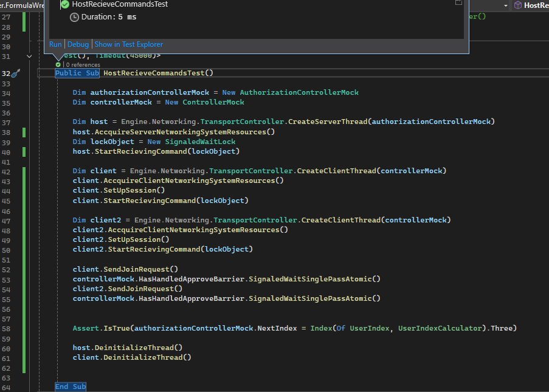Run the test via the Run link
The image size is (549, 392).
tap(55, 44)
